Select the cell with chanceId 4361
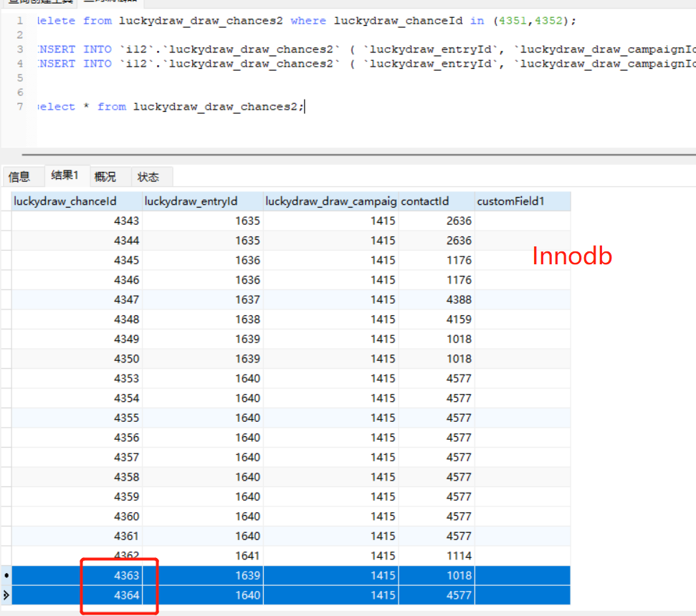The image size is (696, 616). tap(77, 536)
